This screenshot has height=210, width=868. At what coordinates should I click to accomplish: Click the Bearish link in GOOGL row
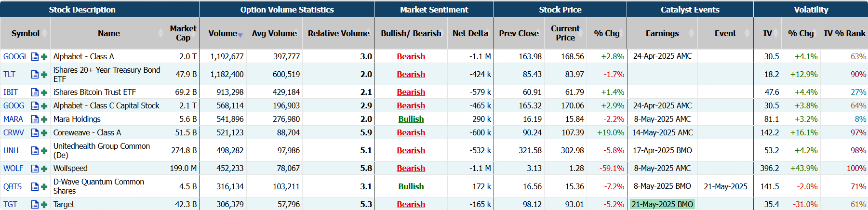(x=411, y=56)
